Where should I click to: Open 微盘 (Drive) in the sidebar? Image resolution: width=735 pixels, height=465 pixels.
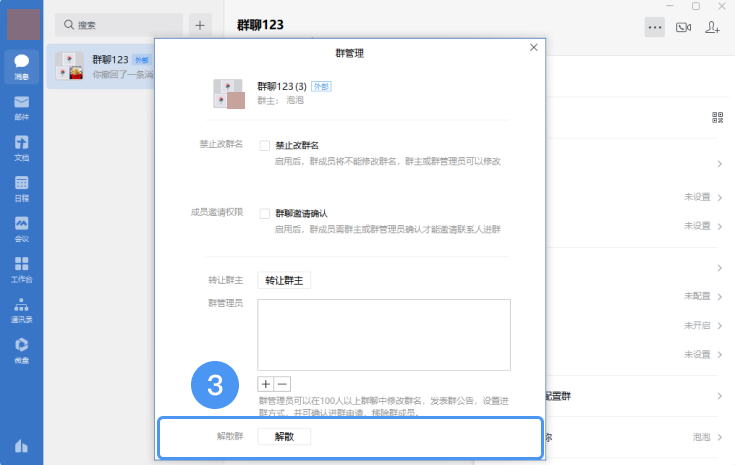coord(21,349)
